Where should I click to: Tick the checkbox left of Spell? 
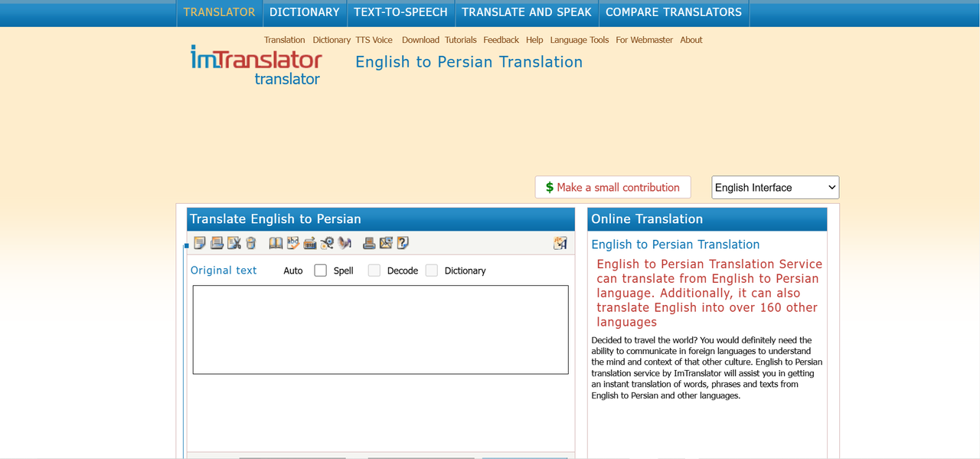coord(320,270)
